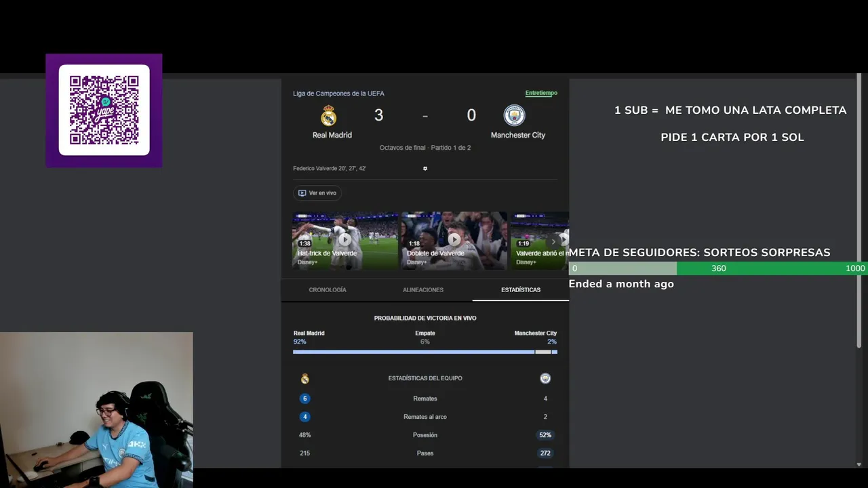Click the 'ESTADÍSTICAS DEL EQUIPO' heading
This screenshot has height=488, width=868.
point(425,378)
